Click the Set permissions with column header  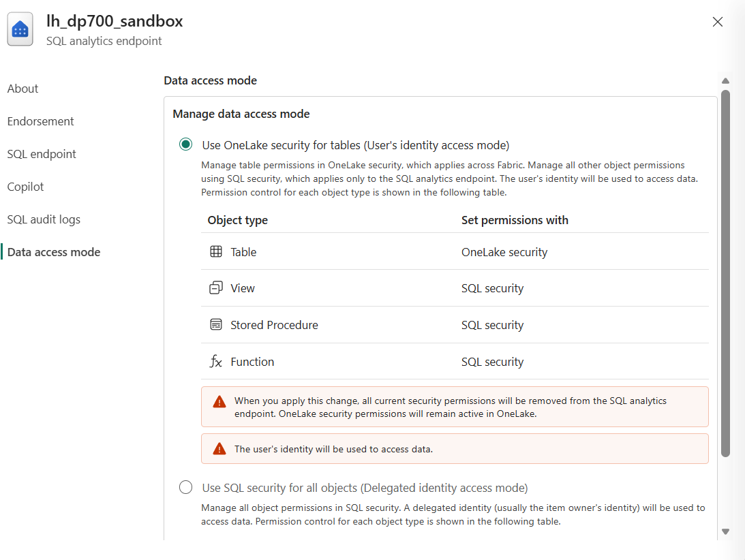[x=515, y=221]
